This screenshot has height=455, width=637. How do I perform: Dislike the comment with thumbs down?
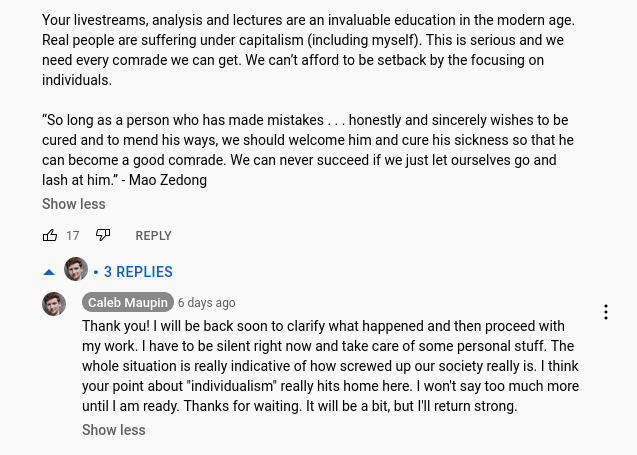click(x=103, y=236)
